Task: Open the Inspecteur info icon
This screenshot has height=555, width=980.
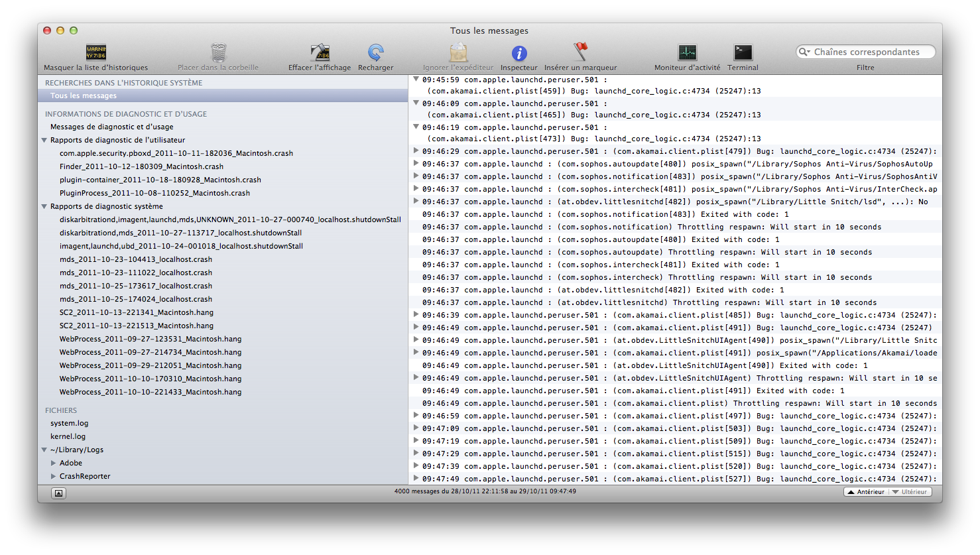Action: (519, 53)
